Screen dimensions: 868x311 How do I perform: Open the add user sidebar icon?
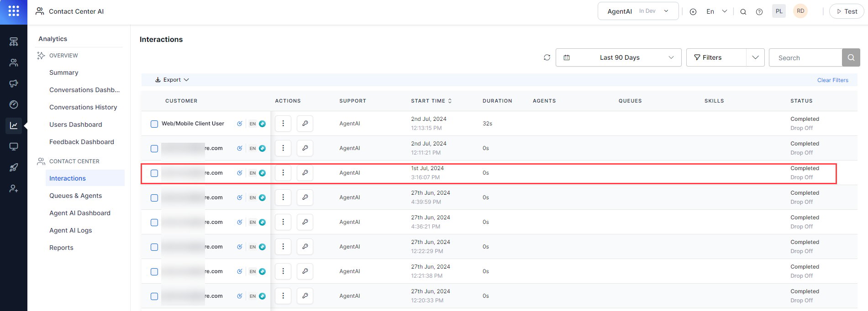14,189
